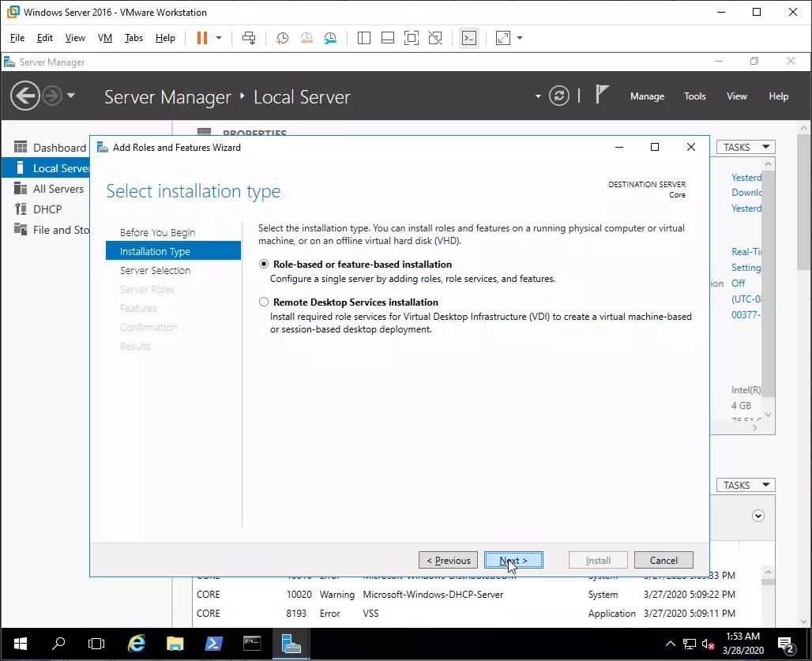Click the console view icon in VMware's toolbar
812x661 pixels.
469,38
